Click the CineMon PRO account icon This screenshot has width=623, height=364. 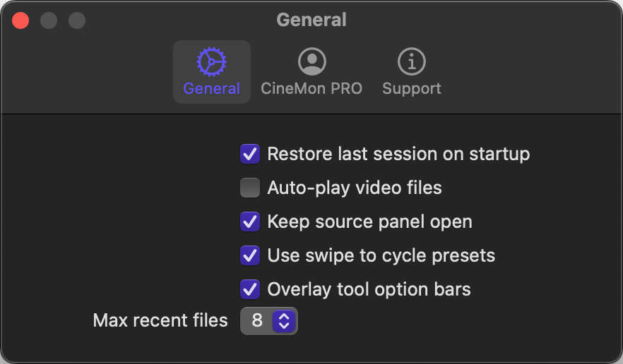pyautogui.click(x=311, y=62)
